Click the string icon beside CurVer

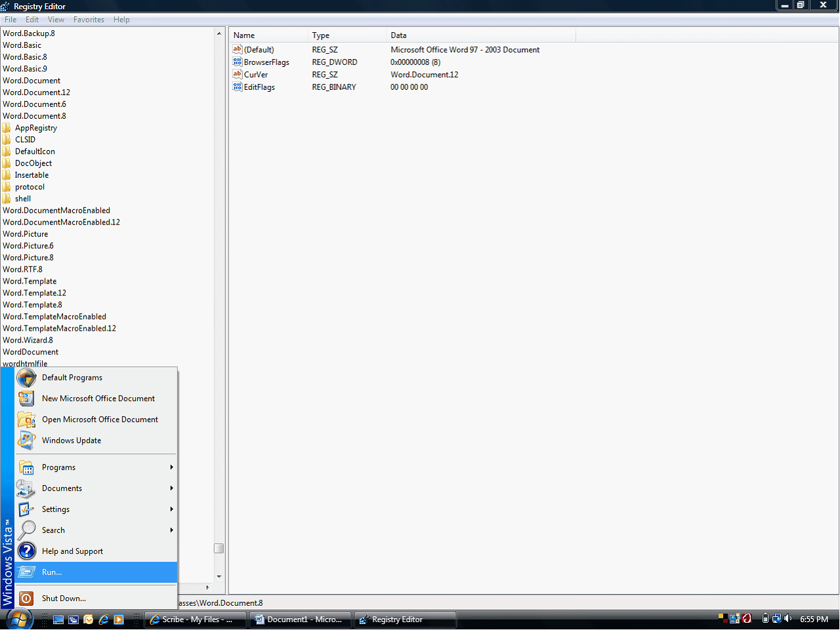click(x=238, y=74)
